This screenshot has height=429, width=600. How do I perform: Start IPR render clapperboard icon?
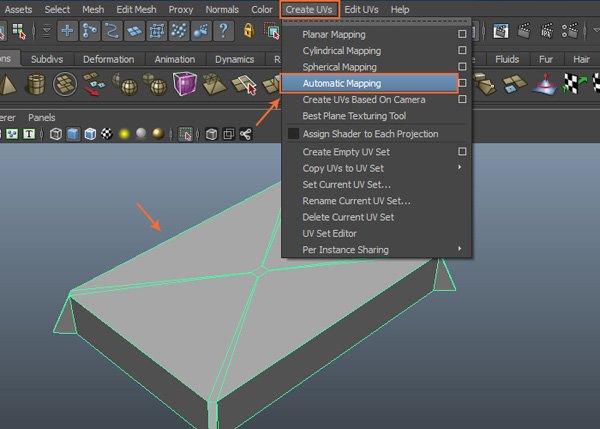click(547, 31)
